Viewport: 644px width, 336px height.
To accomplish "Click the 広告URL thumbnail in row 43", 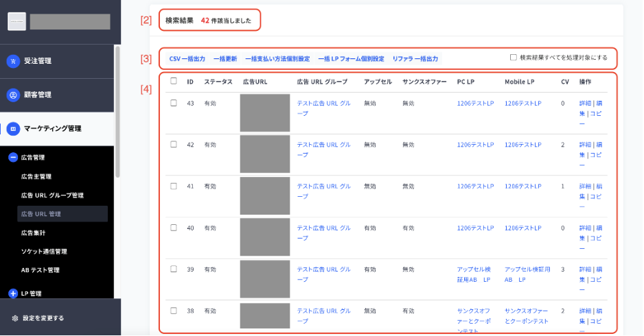I will (265, 113).
